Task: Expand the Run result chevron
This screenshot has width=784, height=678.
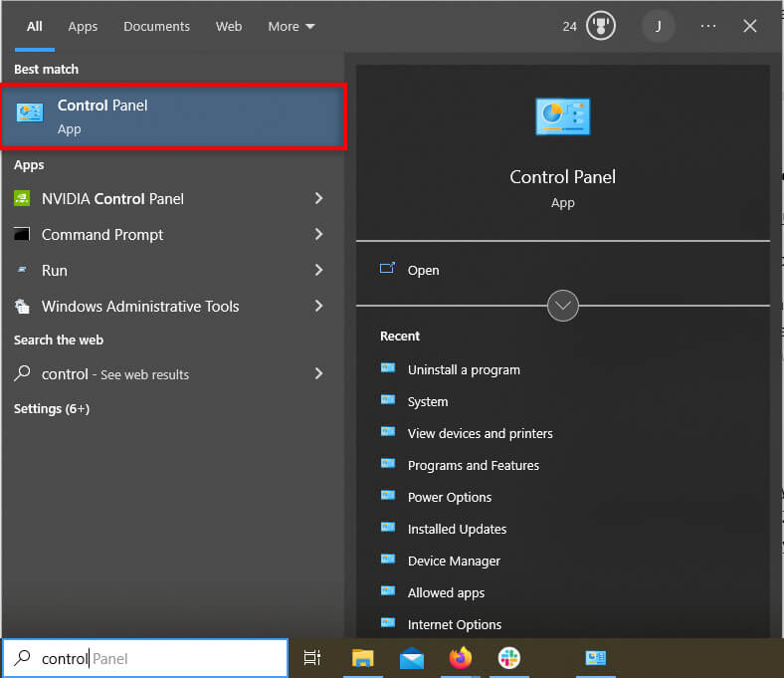Action: 318,270
